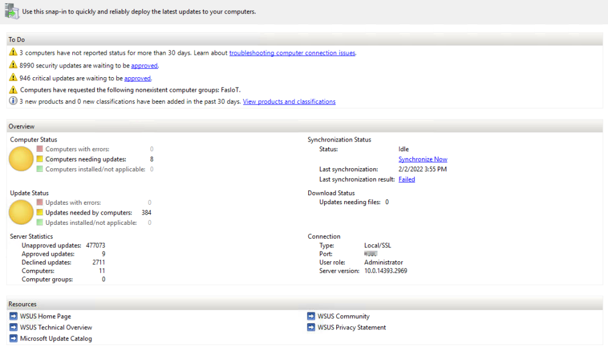The image size is (608, 364).
Task: Open approved link for critical updates
Action: (x=137, y=78)
